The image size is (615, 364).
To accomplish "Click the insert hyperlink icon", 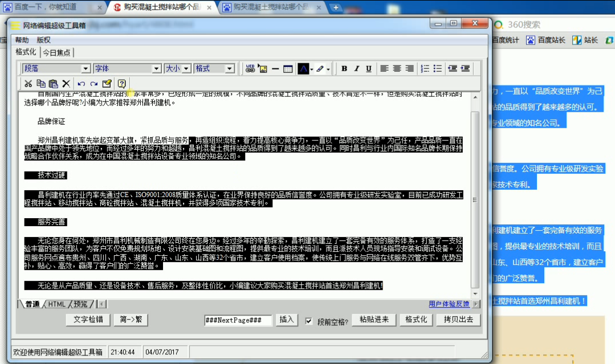I will (250, 68).
